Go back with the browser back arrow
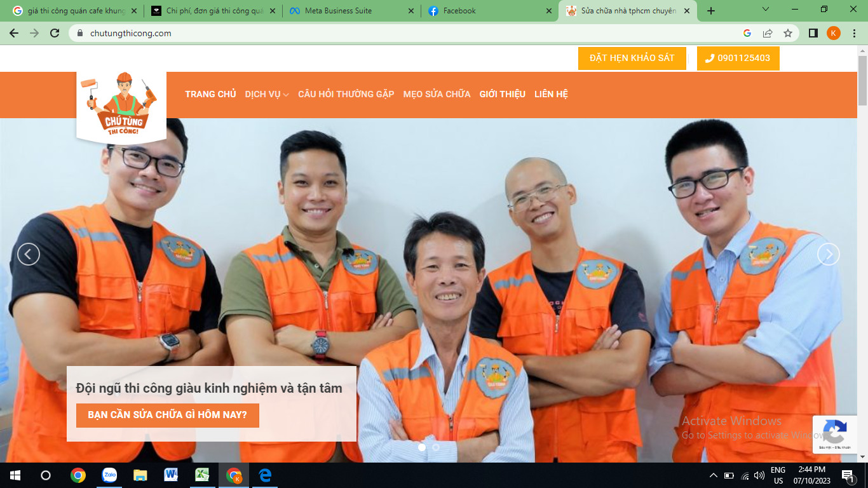 point(14,33)
